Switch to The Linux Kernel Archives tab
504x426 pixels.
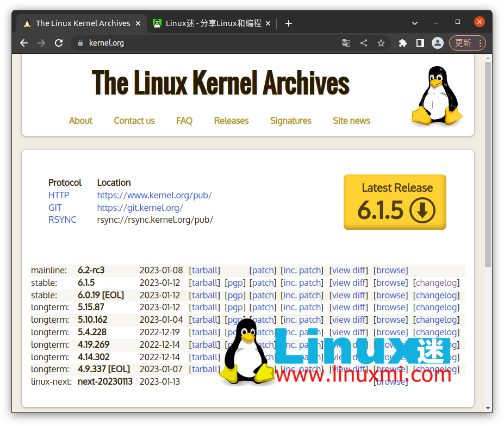[x=82, y=23]
